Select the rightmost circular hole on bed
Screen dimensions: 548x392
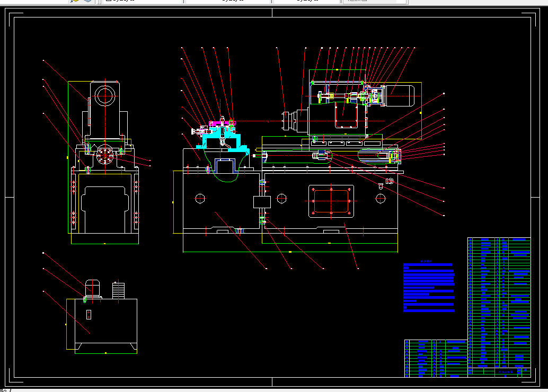(x=380, y=199)
